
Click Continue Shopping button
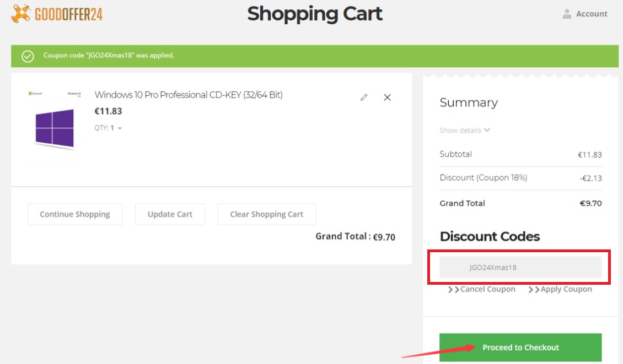pos(75,214)
